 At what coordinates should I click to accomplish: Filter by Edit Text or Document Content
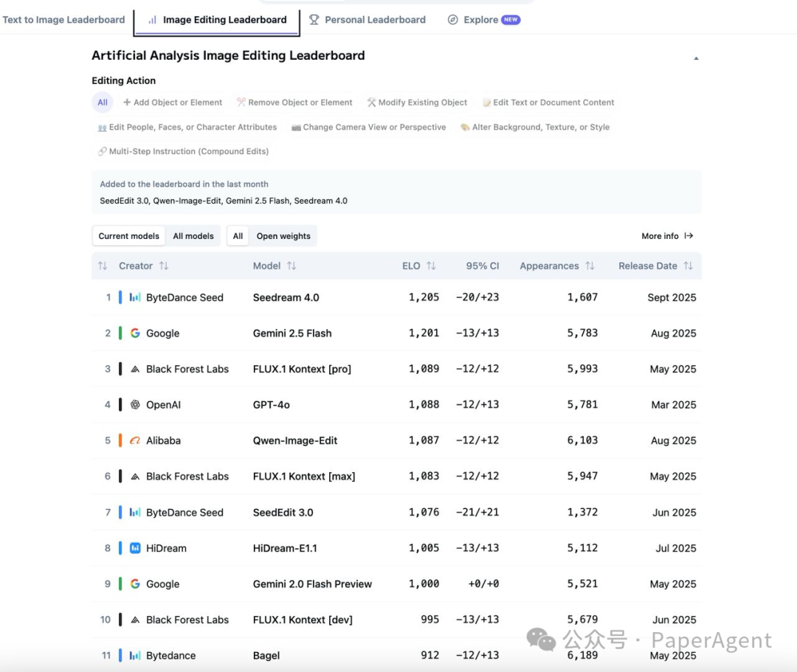click(x=548, y=102)
